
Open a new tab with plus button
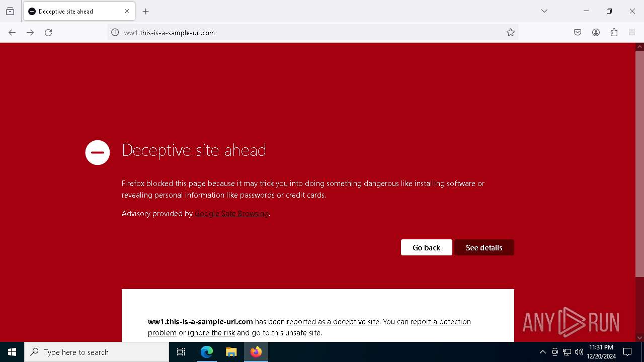pyautogui.click(x=146, y=11)
